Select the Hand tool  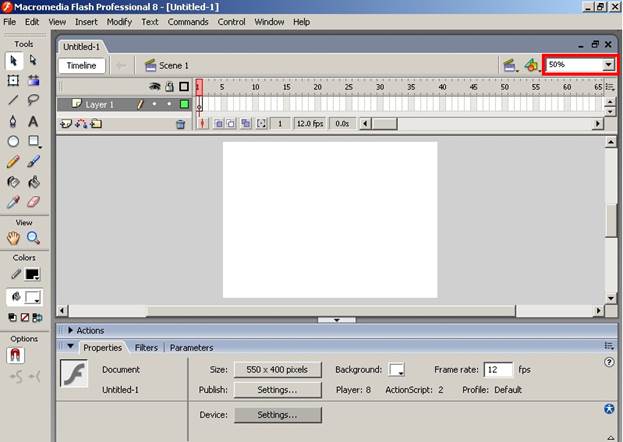[x=13, y=238]
